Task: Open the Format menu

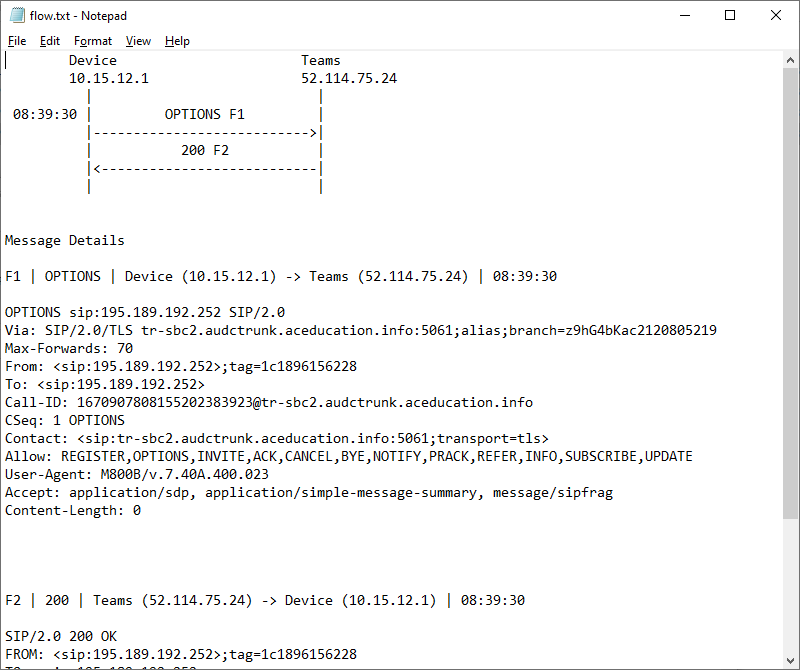Action: (93, 41)
